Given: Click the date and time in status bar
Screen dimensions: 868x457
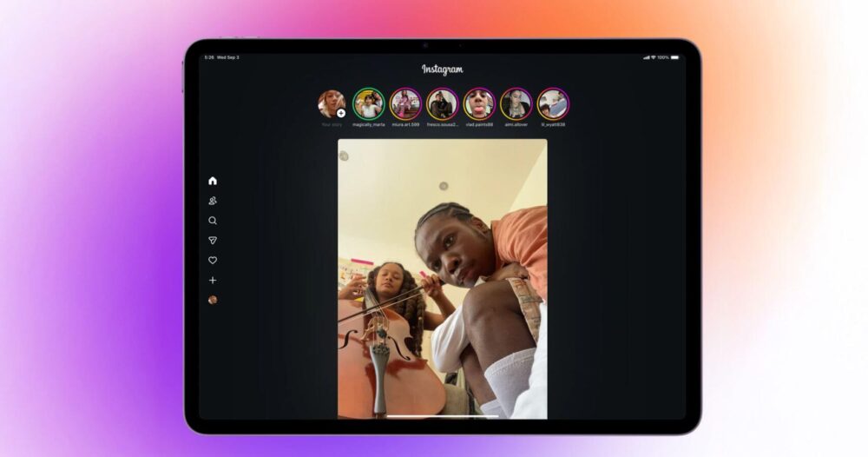Looking at the screenshot, I should (x=220, y=57).
